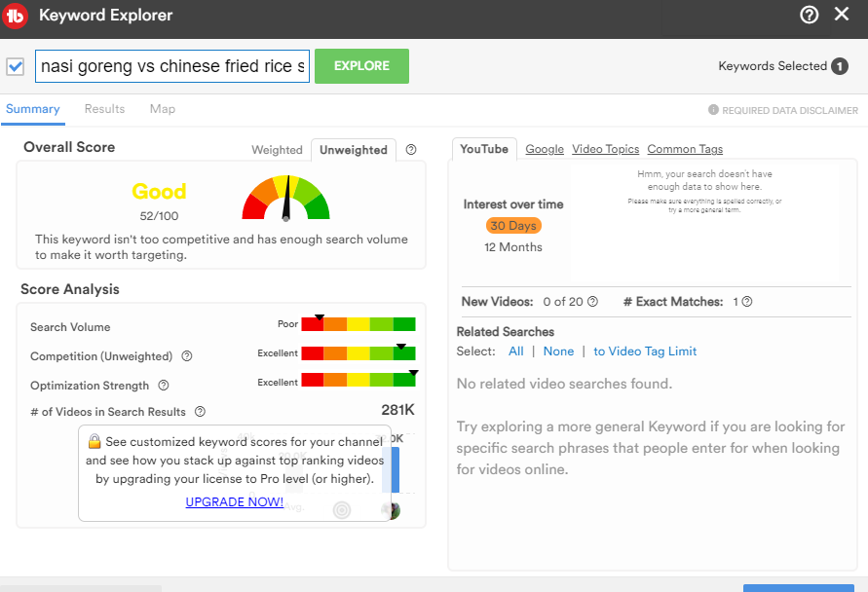Close the Keyword Explorer window
The width and height of the screenshot is (868, 592).
tap(842, 15)
